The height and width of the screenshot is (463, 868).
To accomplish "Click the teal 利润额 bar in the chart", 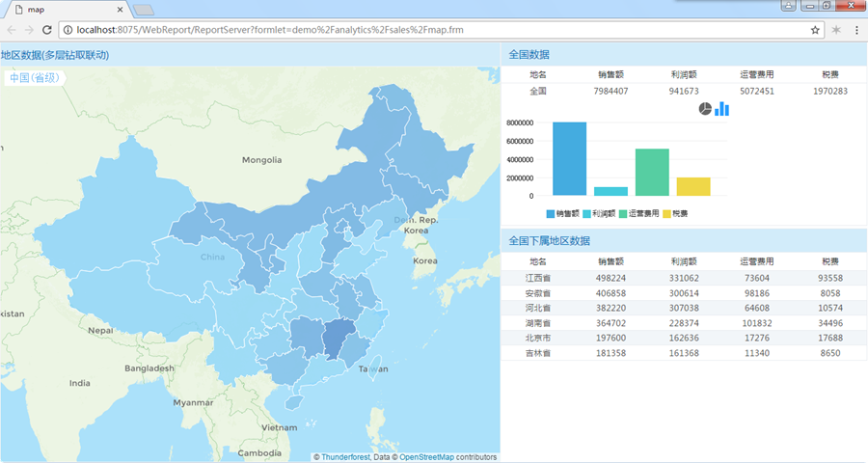I will tap(610, 191).
